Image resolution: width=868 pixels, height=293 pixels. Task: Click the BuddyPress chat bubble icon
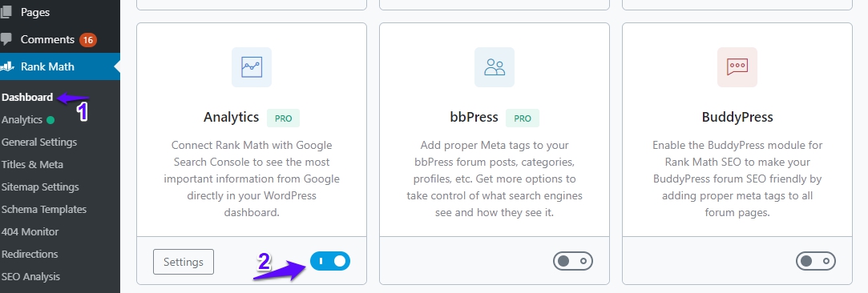pyautogui.click(x=737, y=67)
